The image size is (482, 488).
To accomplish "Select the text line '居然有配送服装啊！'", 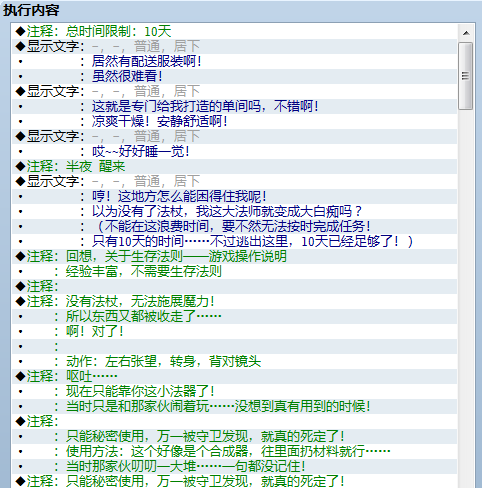I will (234, 61).
